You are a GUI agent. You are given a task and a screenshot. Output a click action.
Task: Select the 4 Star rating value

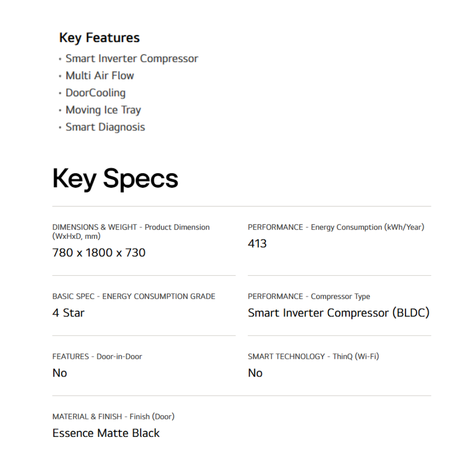(68, 313)
